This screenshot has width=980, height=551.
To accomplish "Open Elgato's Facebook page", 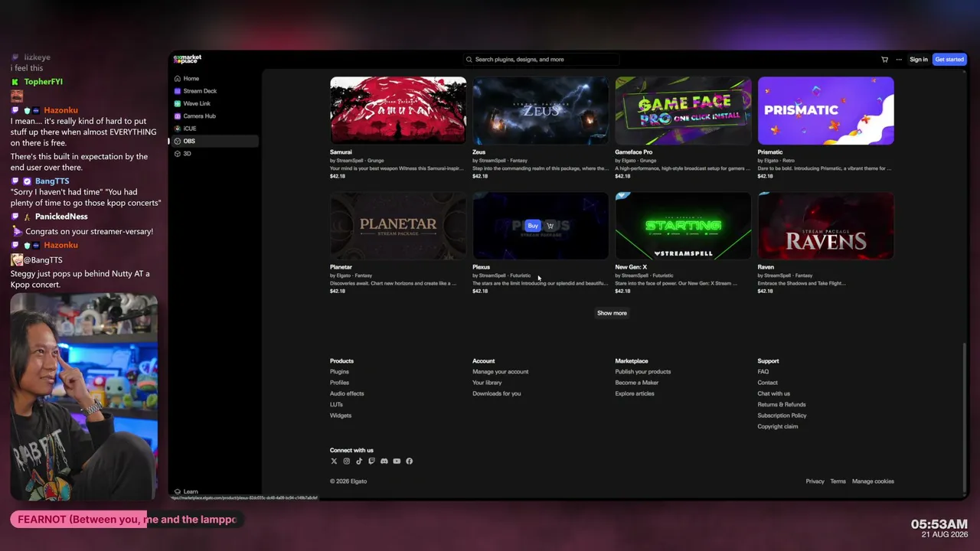I will coord(409,461).
